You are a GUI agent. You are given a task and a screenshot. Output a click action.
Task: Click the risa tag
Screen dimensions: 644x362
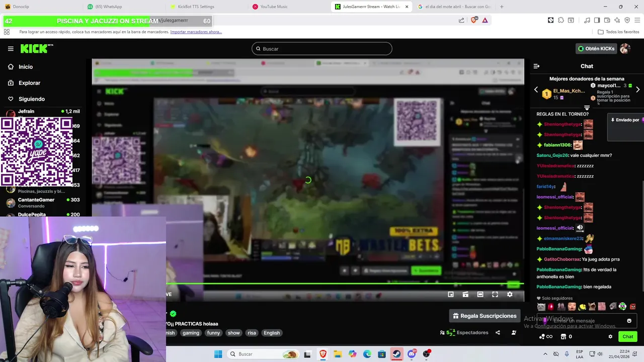point(252,333)
